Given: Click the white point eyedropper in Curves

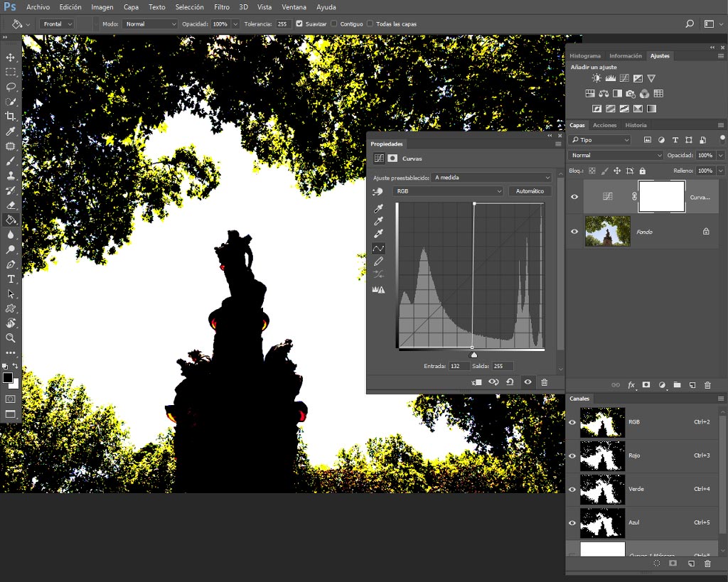Looking at the screenshot, I should pos(378,234).
